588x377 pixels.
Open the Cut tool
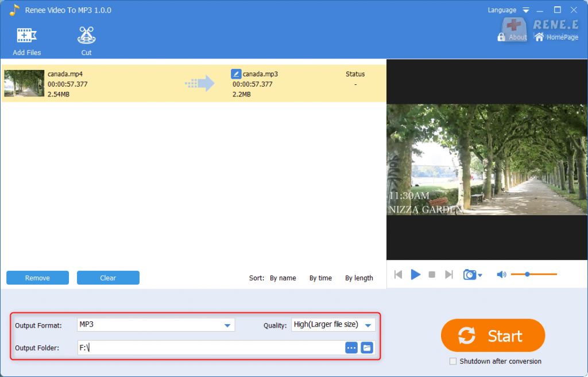tap(86, 36)
